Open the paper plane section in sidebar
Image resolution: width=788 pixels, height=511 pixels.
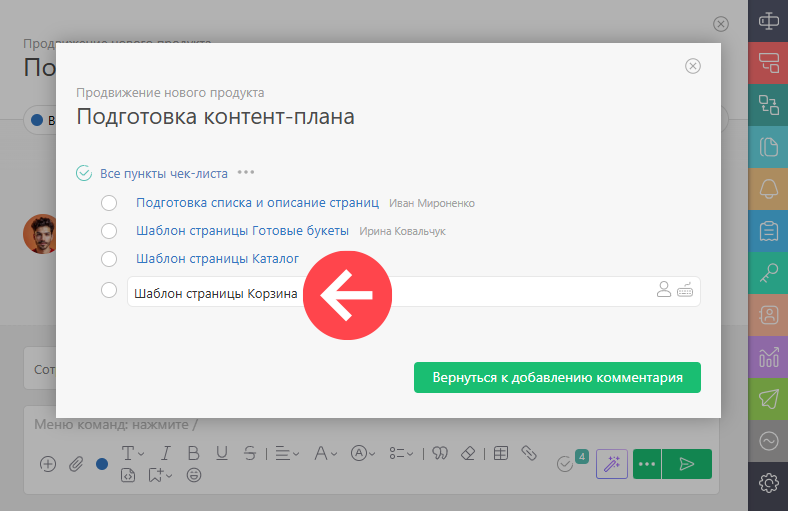[x=768, y=399]
